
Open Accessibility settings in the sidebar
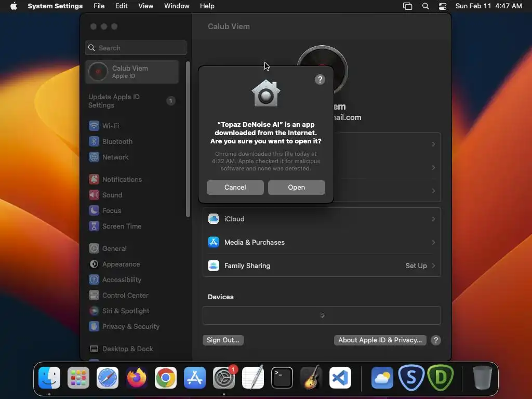[x=132, y=280]
